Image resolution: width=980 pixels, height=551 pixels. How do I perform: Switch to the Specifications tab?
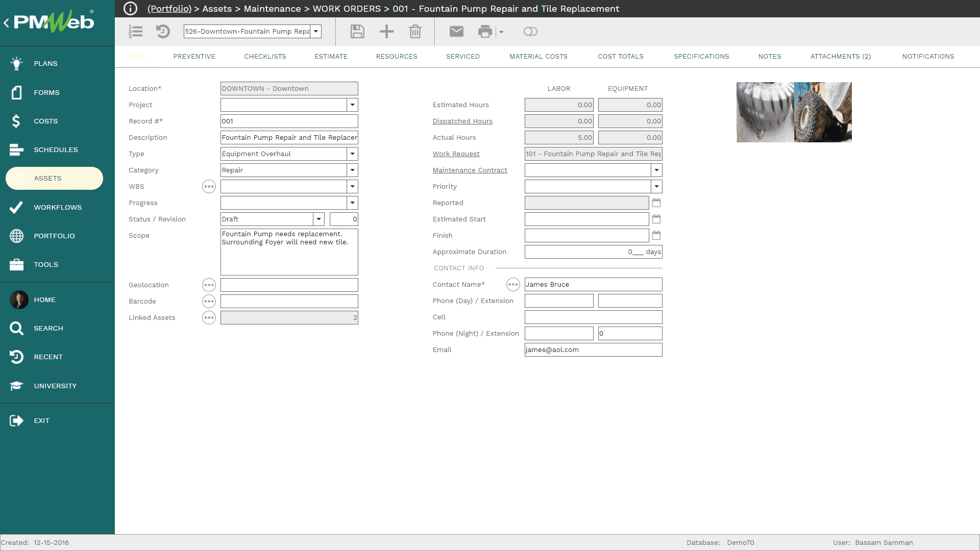(x=701, y=57)
